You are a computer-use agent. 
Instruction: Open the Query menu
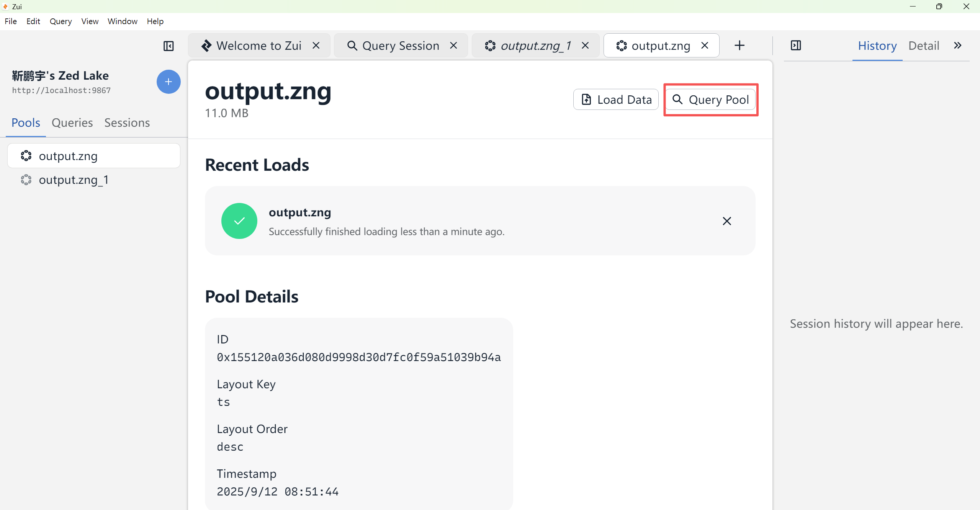pos(61,21)
